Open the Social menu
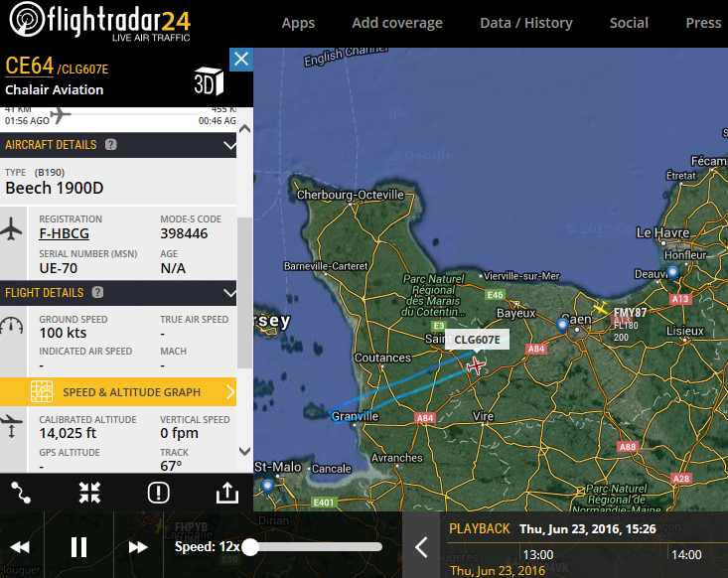Image resolution: width=728 pixels, height=578 pixels. [x=629, y=23]
